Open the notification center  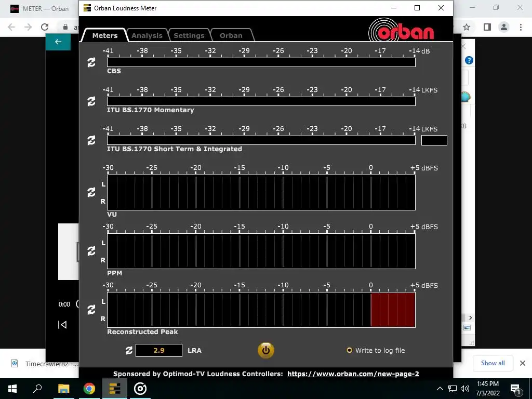pyautogui.click(x=516, y=389)
